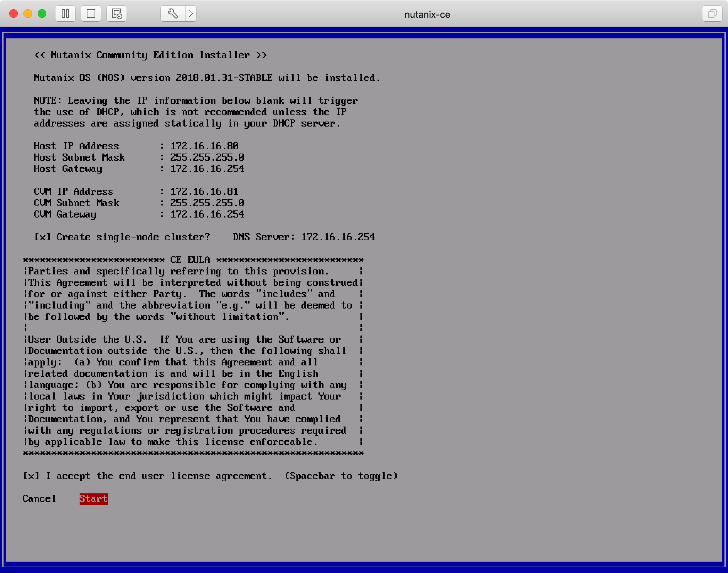728x573 pixels.
Task: Edit the Host IP Address field
Action: [x=204, y=146]
